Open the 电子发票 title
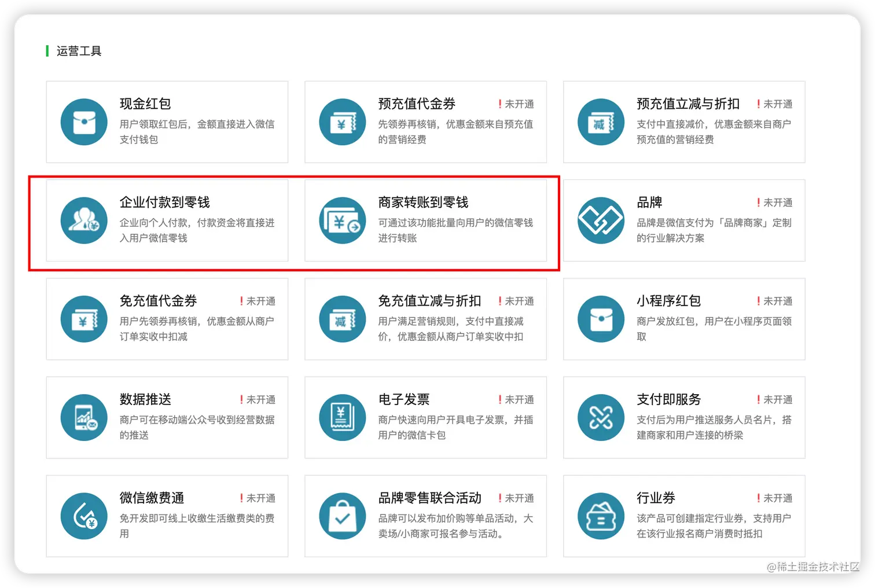 point(404,399)
